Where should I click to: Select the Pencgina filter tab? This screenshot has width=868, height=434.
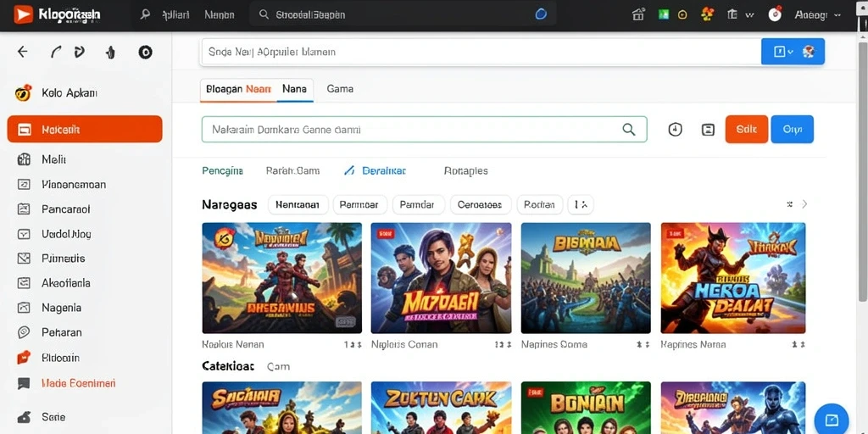(223, 171)
